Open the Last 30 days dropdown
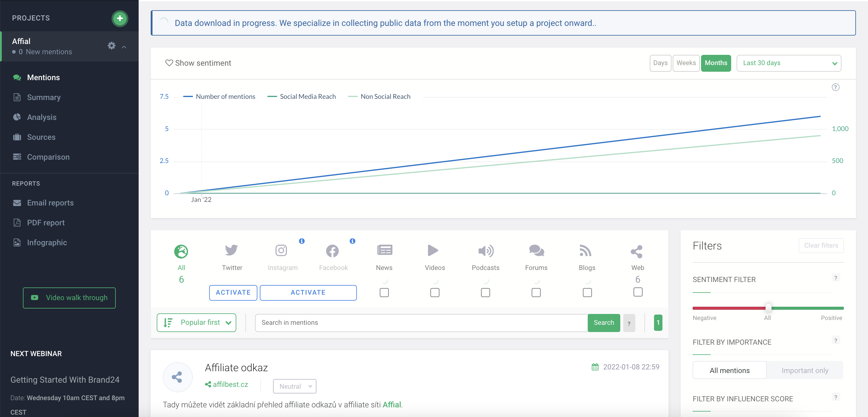868x417 pixels. (x=788, y=63)
